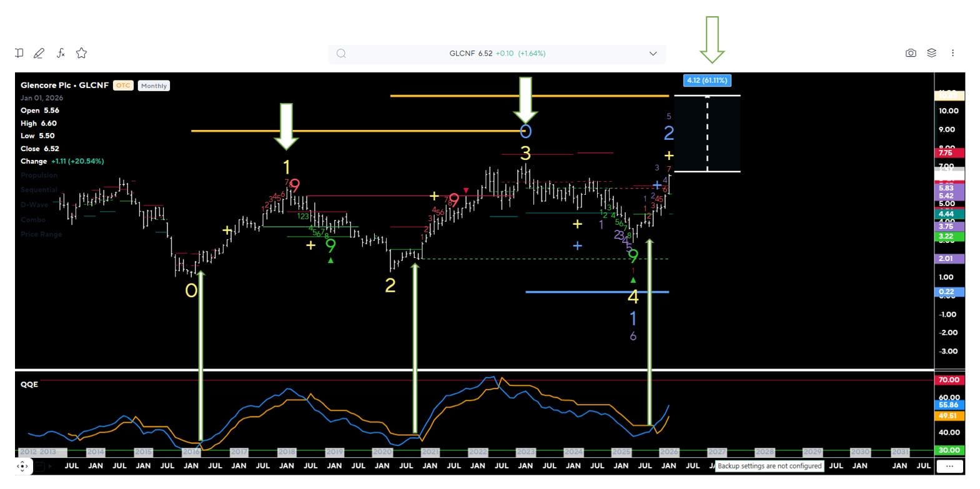Toggle the Propulsion indicator label

(x=38, y=175)
